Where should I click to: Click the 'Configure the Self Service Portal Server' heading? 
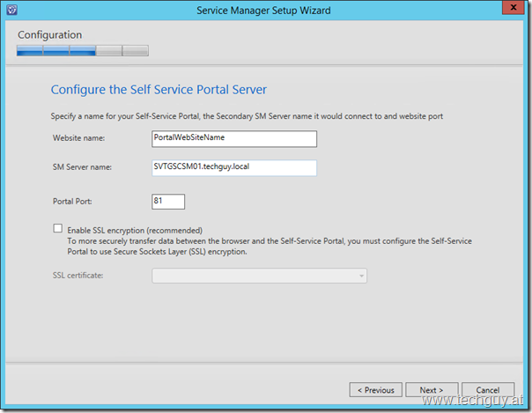tap(159, 90)
